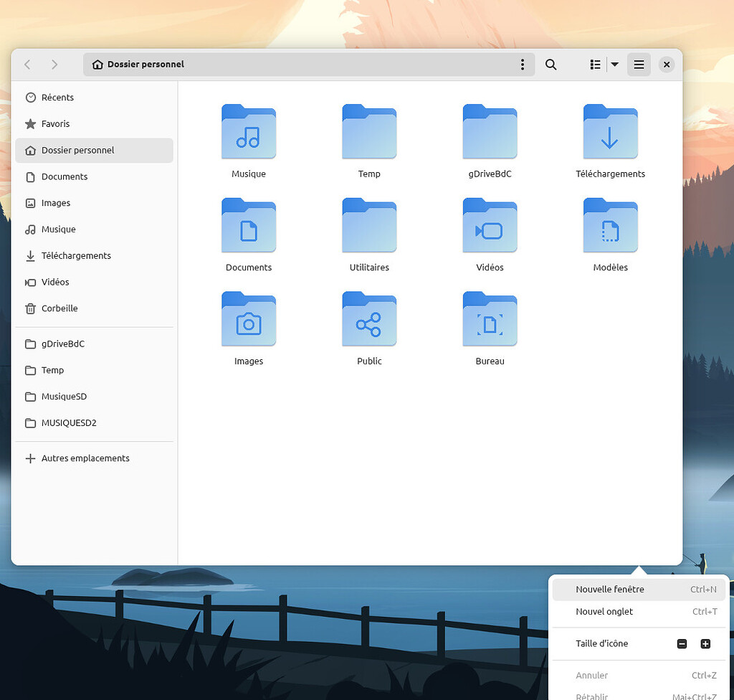This screenshot has height=700, width=734.
Task: Click Autres emplacements in sidebar
Action: [85, 458]
